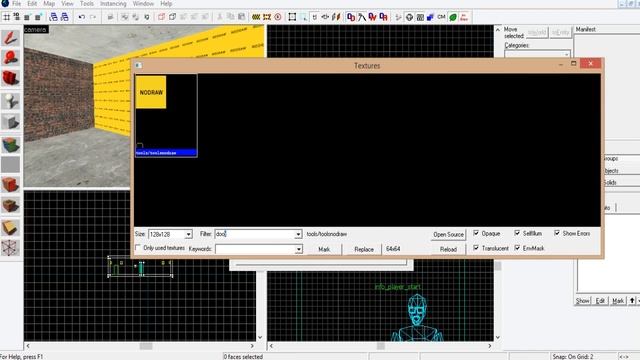Click the selection box square toolbar icon
This screenshot has height=360, width=640.
coord(292,17)
